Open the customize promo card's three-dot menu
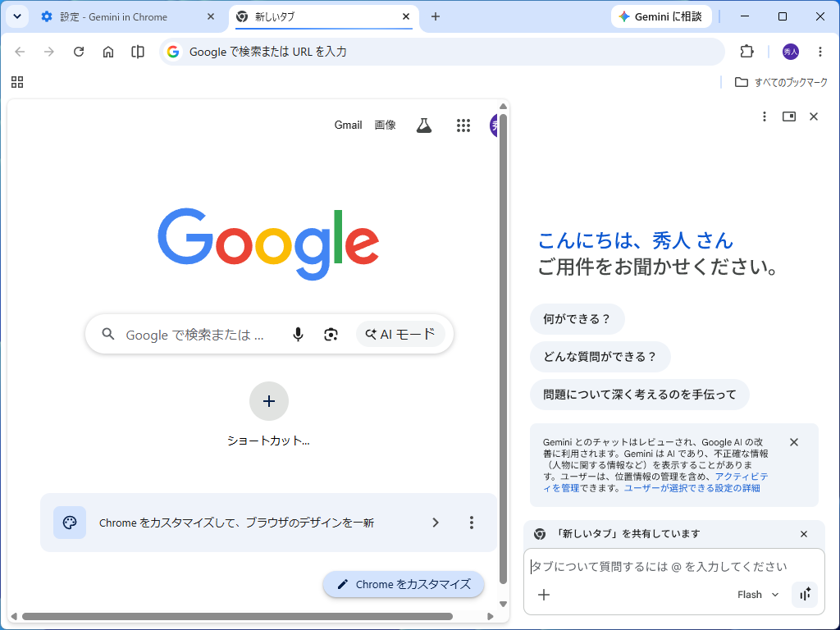The width and height of the screenshot is (840, 630). tap(472, 523)
